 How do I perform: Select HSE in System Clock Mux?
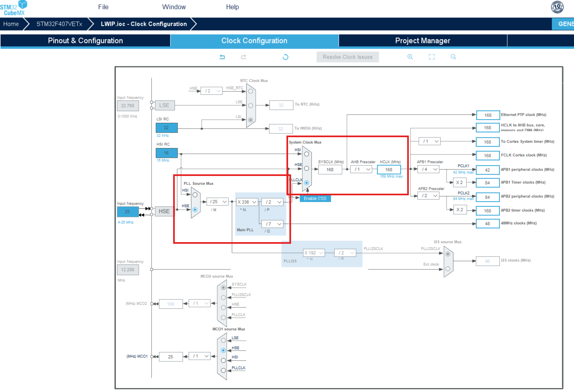[x=306, y=169]
